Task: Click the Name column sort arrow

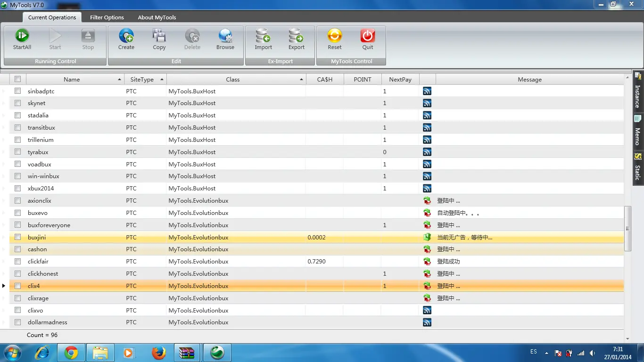Action: [x=120, y=79]
